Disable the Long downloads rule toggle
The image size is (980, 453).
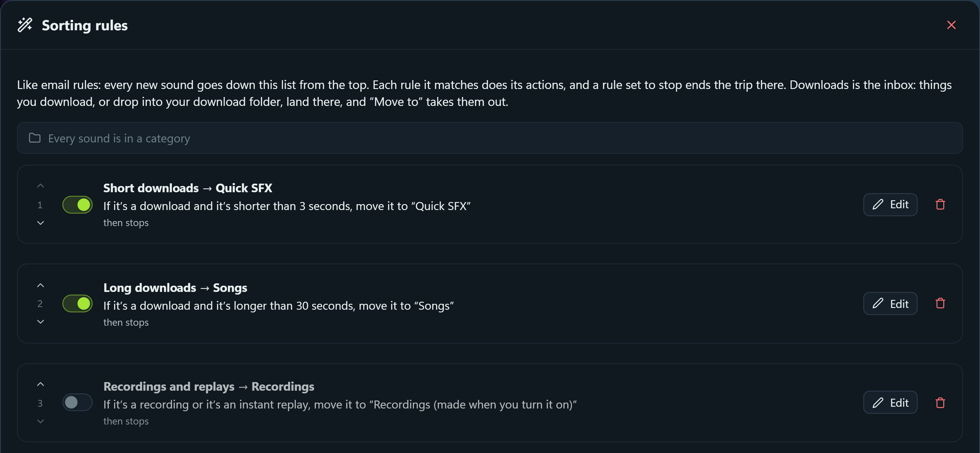coord(78,303)
